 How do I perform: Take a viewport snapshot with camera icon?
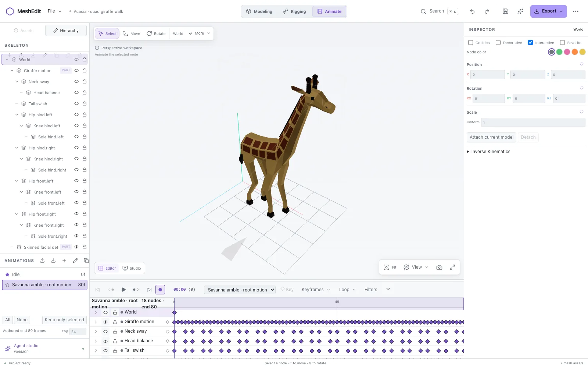(439, 268)
